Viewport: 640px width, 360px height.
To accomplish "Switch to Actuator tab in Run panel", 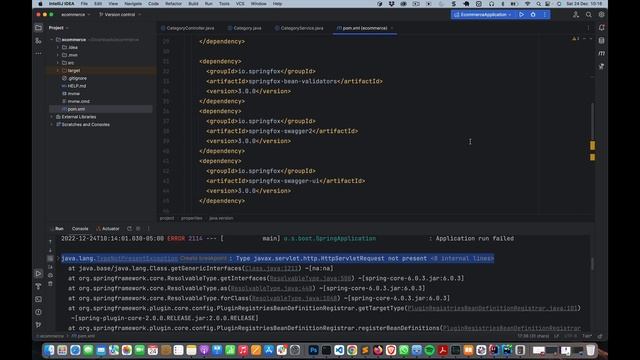I will tap(108, 229).
